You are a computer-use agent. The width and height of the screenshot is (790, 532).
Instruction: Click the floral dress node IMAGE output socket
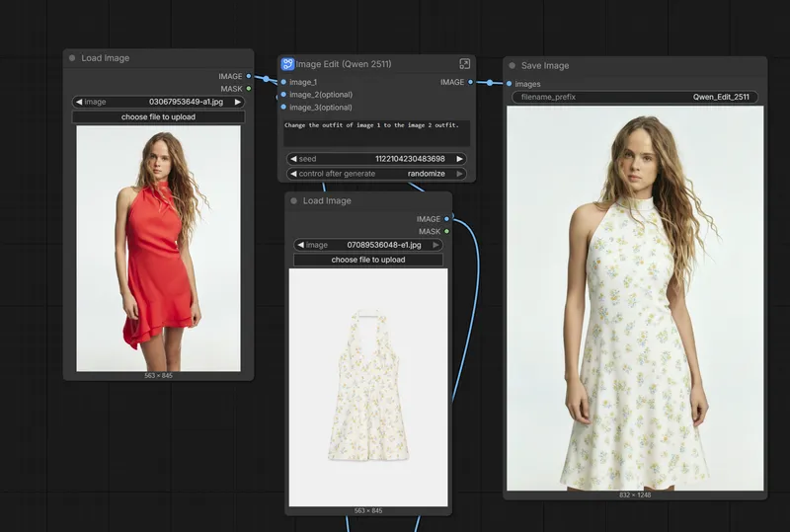[447, 219]
